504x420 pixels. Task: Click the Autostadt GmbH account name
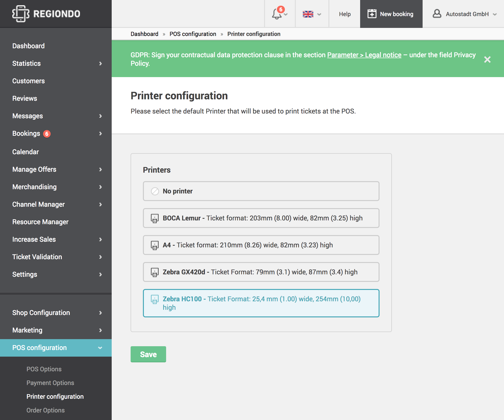click(x=467, y=14)
